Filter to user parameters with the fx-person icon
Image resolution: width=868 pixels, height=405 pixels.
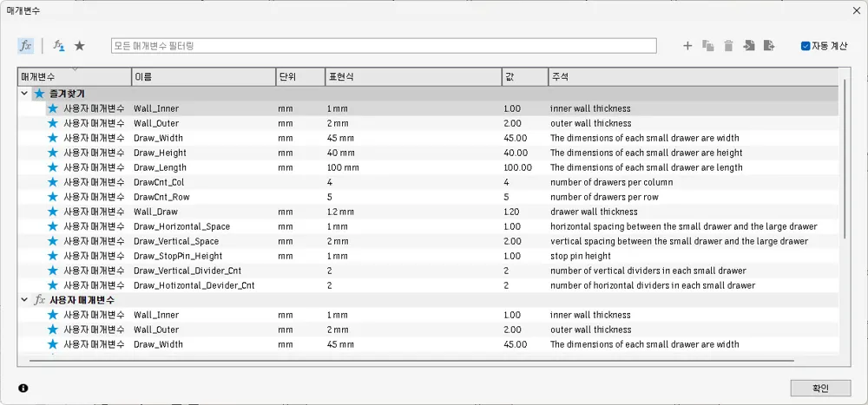tap(59, 46)
